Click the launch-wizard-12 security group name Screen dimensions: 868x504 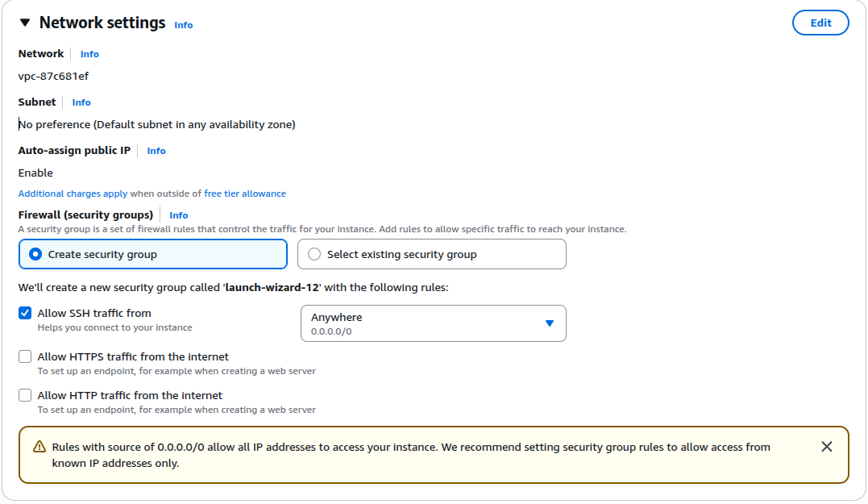pyautogui.click(x=273, y=287)
